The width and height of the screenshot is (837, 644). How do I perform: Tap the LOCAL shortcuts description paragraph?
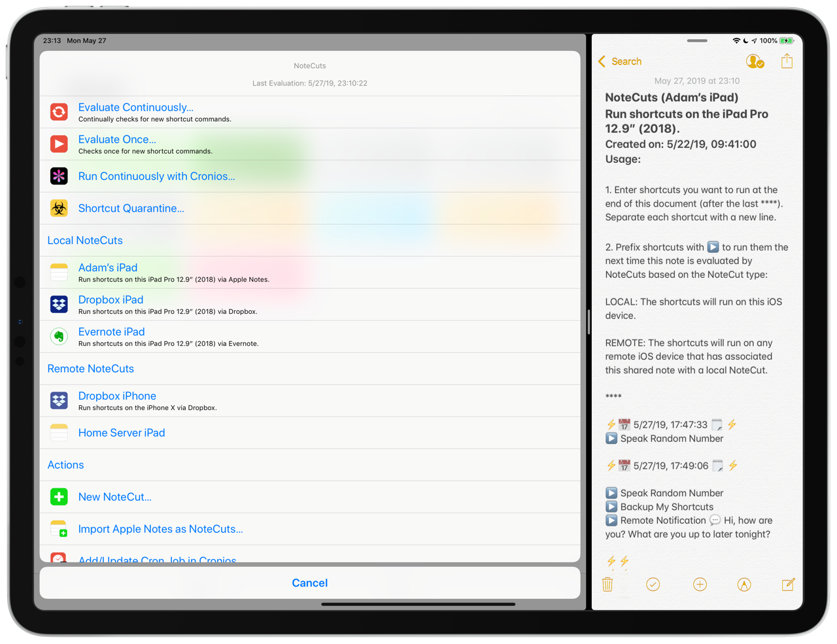(693, 309)
